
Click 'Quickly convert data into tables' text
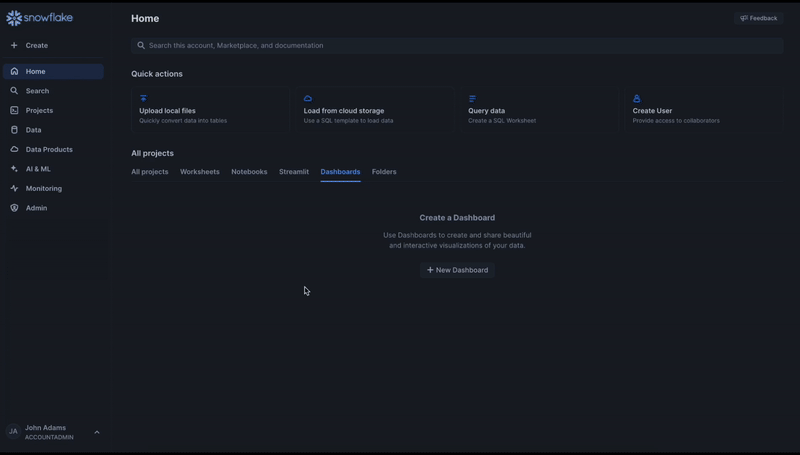click(x=183, y=121)
